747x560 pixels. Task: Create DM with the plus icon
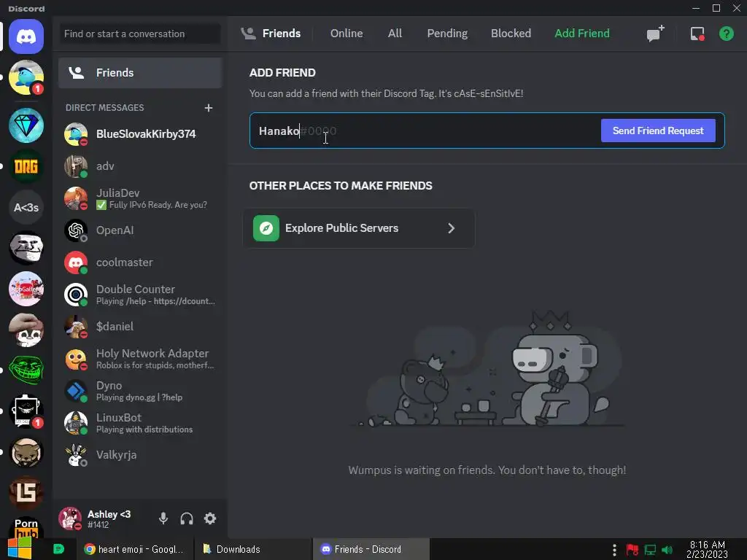[208, 108]
